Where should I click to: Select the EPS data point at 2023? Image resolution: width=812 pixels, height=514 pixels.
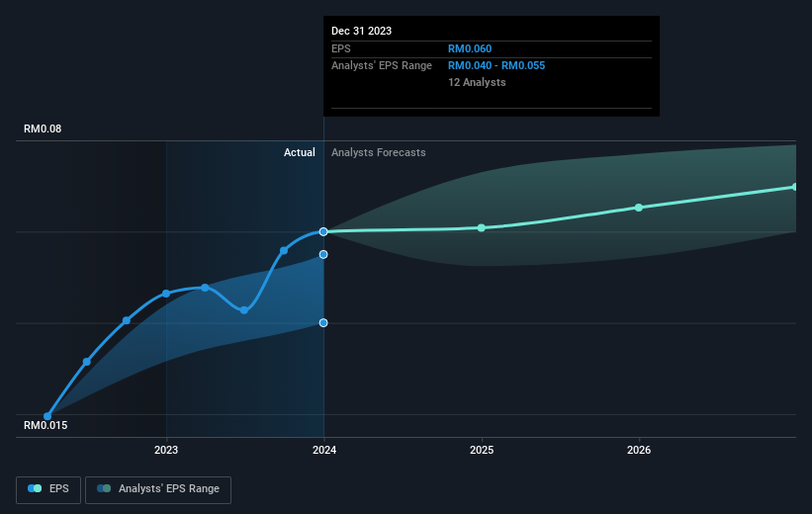coord(166,294)
